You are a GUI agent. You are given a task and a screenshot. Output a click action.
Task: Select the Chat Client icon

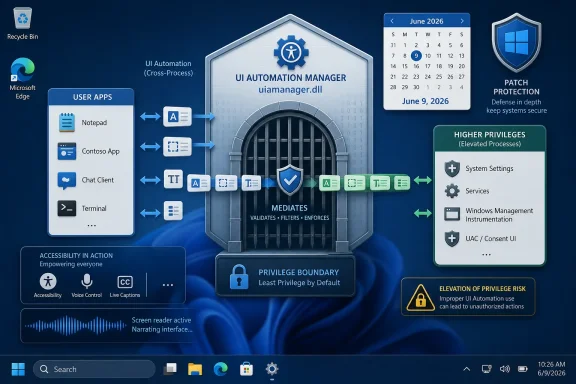coord(67,180)
